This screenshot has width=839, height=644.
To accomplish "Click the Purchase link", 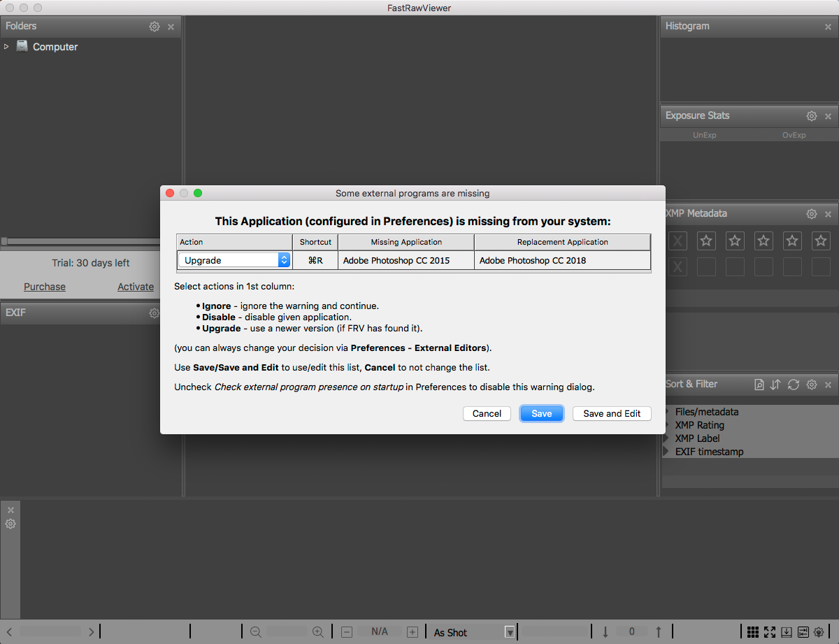I will (45, 287).
